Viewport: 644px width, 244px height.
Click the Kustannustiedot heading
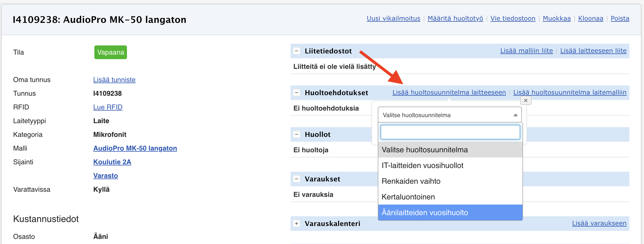pyautogui.click(x=46, y=219)
